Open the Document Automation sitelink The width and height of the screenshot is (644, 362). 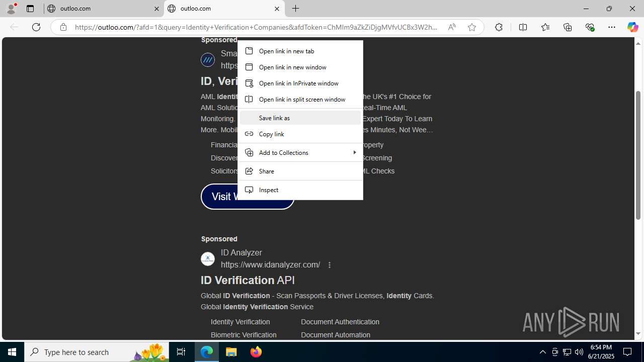click(x=336, y=335)
